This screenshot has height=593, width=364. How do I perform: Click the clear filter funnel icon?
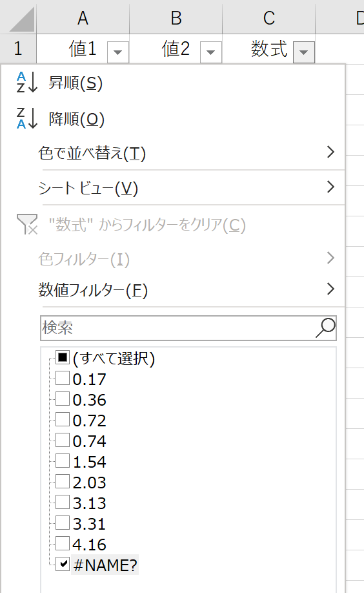27,224
